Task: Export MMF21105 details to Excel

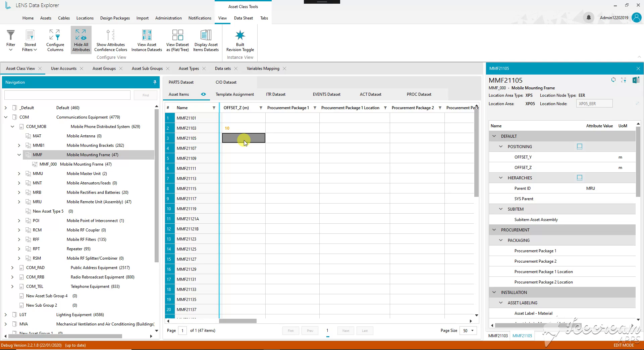Action: click(x=636, y=80)
